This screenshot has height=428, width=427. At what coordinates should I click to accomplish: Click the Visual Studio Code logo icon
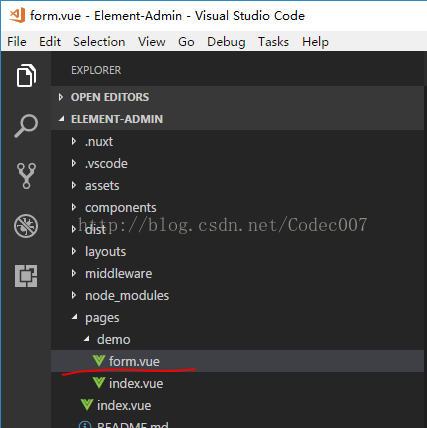point(17,15)
